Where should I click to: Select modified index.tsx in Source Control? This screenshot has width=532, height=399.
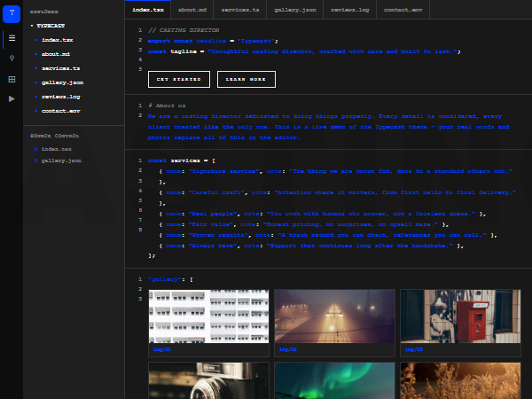click(53, 149)
